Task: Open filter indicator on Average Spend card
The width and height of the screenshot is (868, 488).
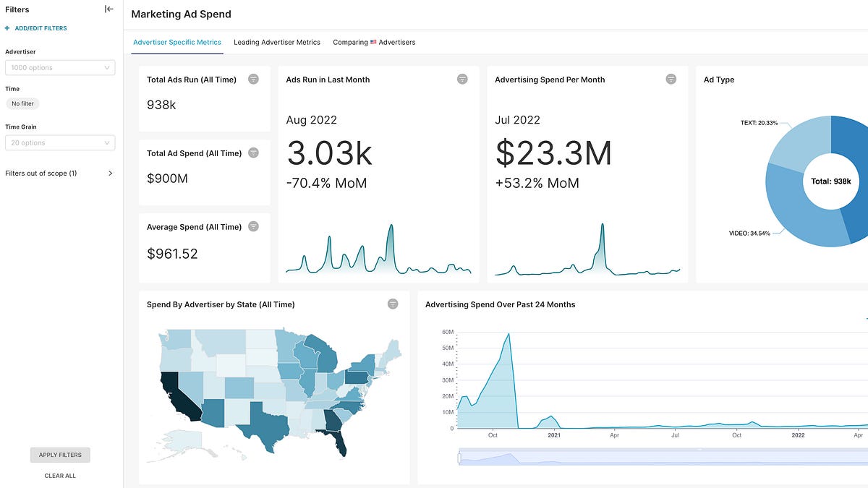Action: 253,227
